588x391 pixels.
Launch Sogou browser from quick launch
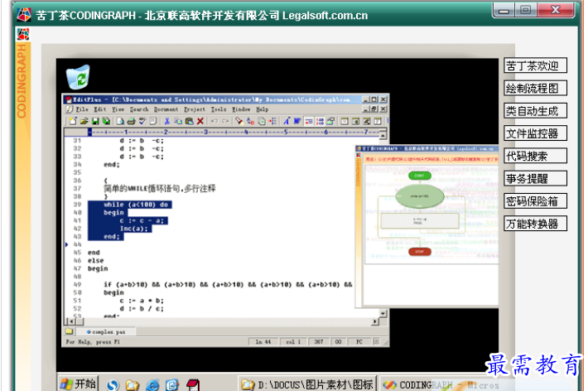tap(113, 384)
